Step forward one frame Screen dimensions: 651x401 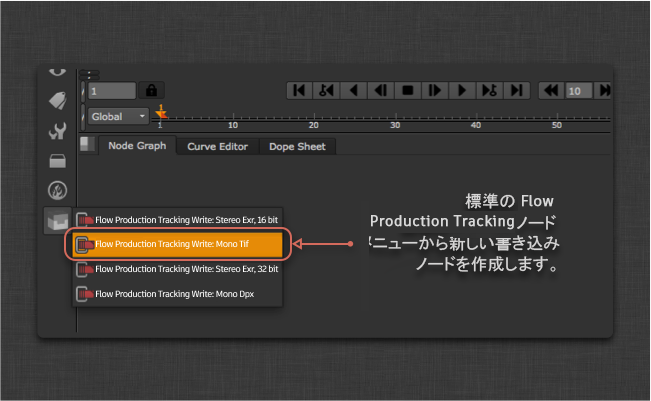pos(435,90)
